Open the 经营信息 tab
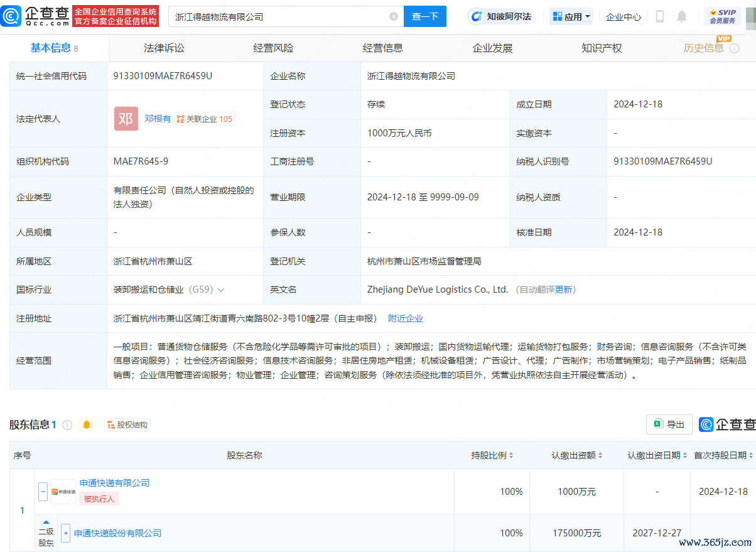756x552 pixels. coord(383,48)
